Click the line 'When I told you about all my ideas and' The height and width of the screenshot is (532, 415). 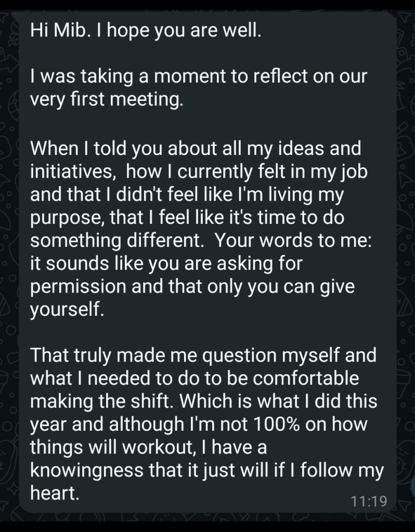pos(196,149)
